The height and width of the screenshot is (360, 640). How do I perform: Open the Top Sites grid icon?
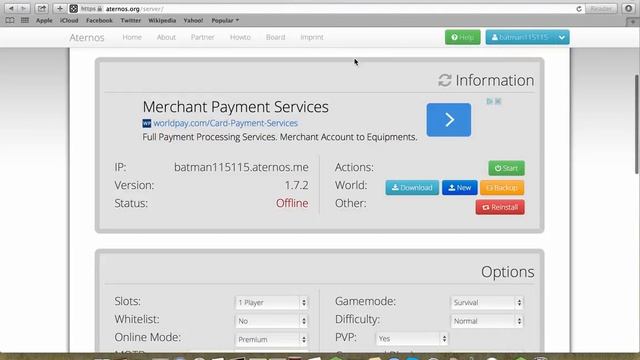pos(25,20)
